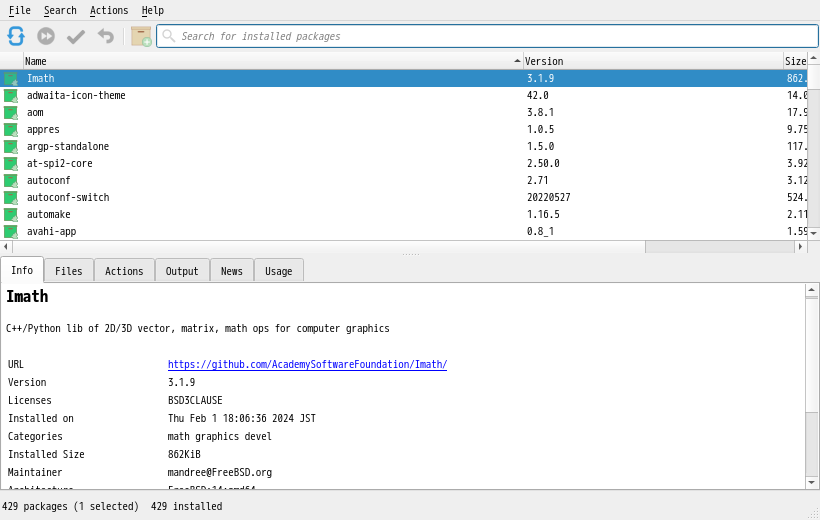Switch to the Info tab
The height and width of the screenshot is (520, 820).
coord(22,270)
